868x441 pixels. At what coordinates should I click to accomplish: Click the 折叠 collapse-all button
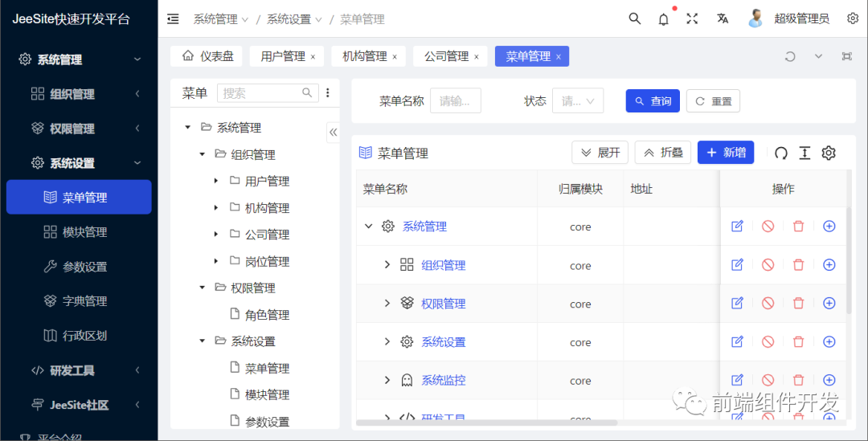point(662,153)
